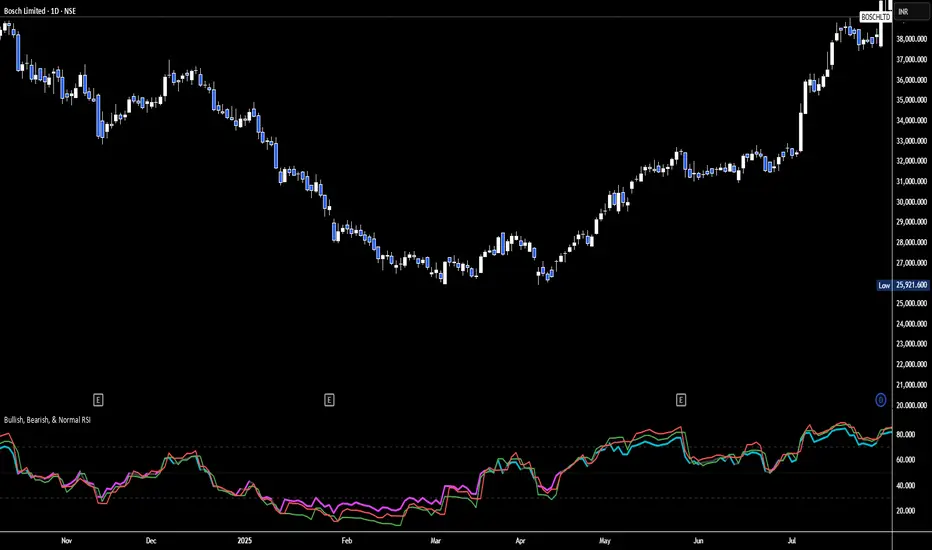Viewport: 932px width, 550px height.
Task: Click the 32,000.000 price axis label
Action: tap(912, 161)
